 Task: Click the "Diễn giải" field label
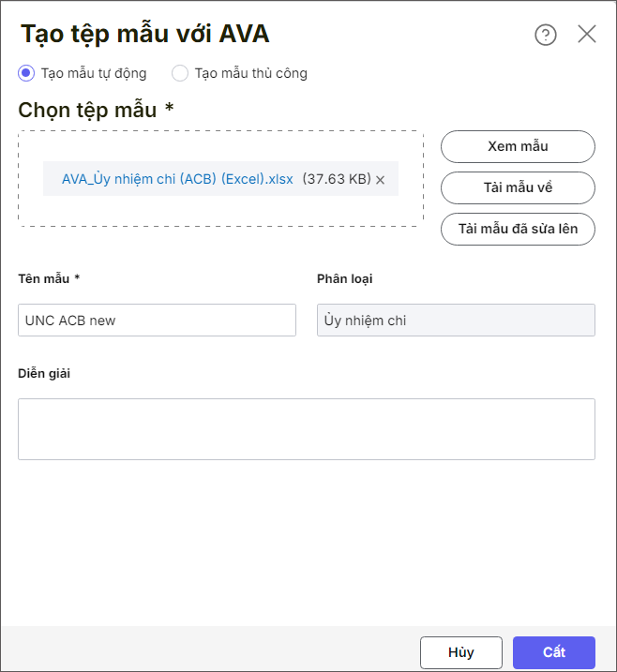click(x=44, y=374)
